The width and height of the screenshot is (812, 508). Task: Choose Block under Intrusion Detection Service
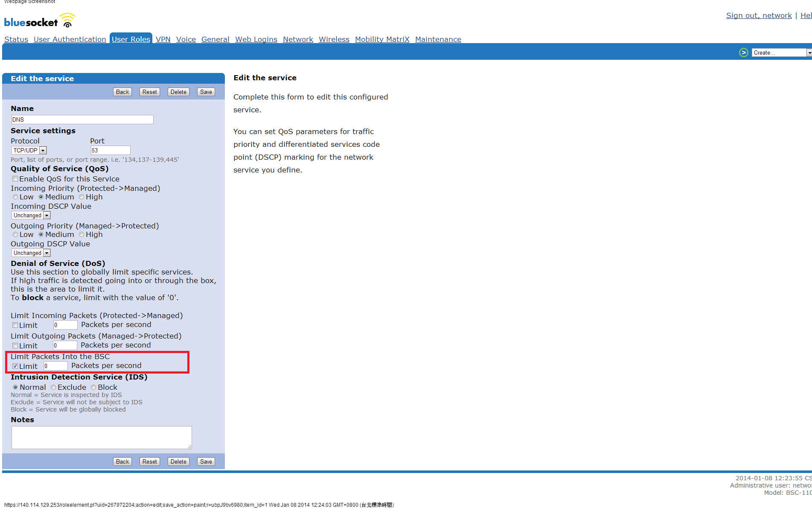(x=93, y=388)
